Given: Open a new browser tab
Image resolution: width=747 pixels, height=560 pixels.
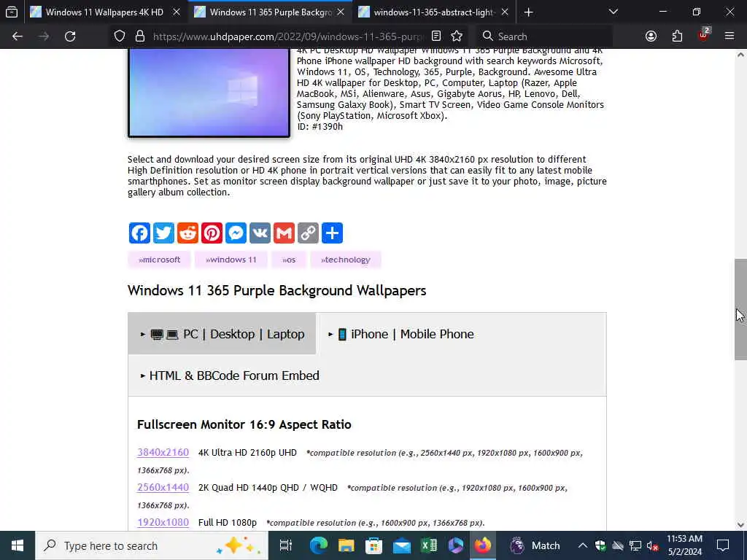Looking at the screenshot, I should (528, 12).
